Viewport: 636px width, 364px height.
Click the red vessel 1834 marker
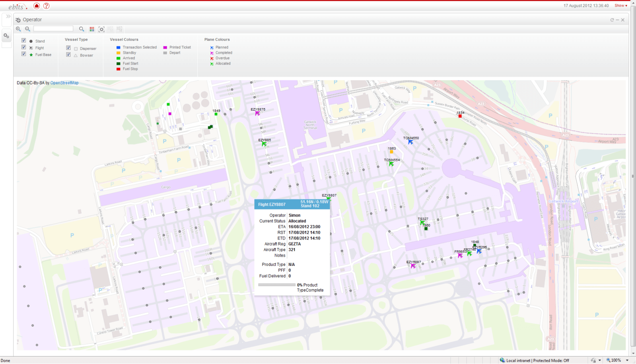(460, 116)
